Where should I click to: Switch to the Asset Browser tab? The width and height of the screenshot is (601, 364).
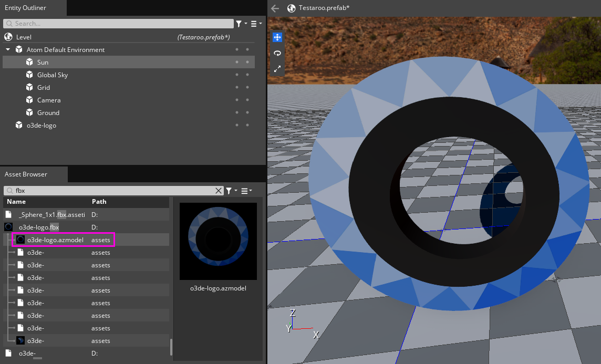[x=26, y=174]
